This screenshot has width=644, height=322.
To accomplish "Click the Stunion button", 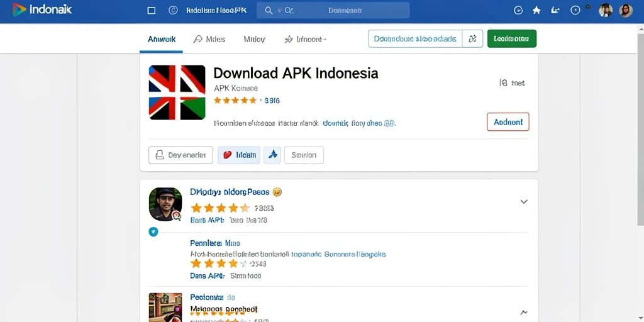I will [304, 155].
